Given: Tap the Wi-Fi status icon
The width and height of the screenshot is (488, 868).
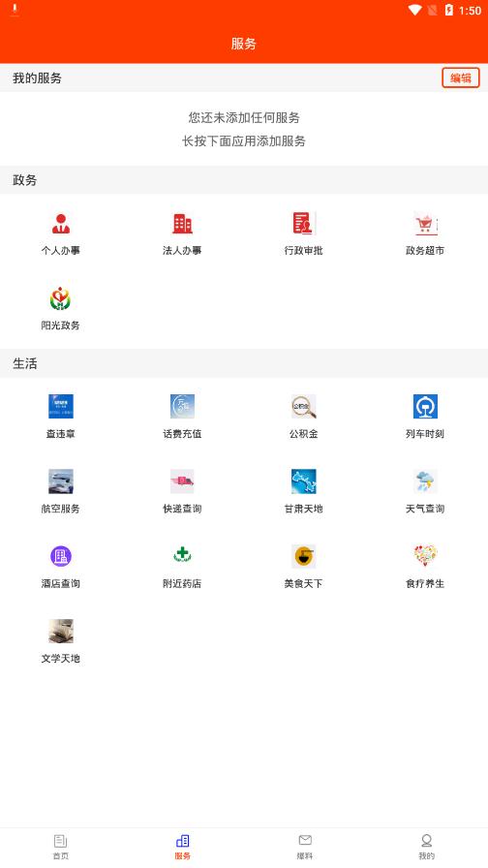Looking at the screenshot, I should [414, 10].
